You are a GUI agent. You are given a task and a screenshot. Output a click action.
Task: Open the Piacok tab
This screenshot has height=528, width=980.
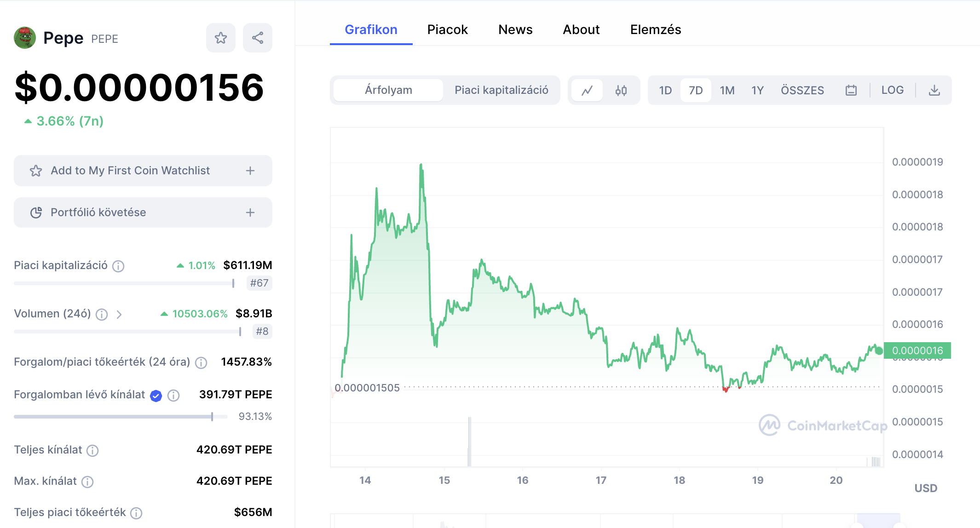447,29
